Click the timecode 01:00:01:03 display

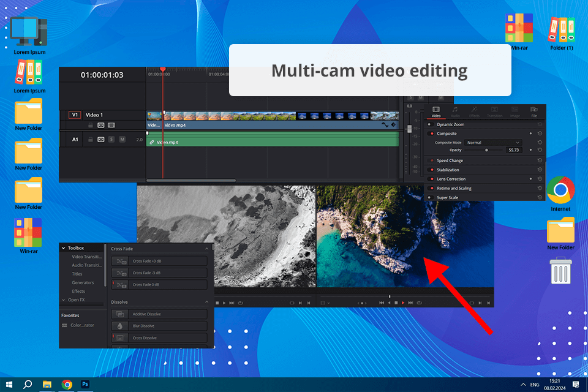point(102,75)
